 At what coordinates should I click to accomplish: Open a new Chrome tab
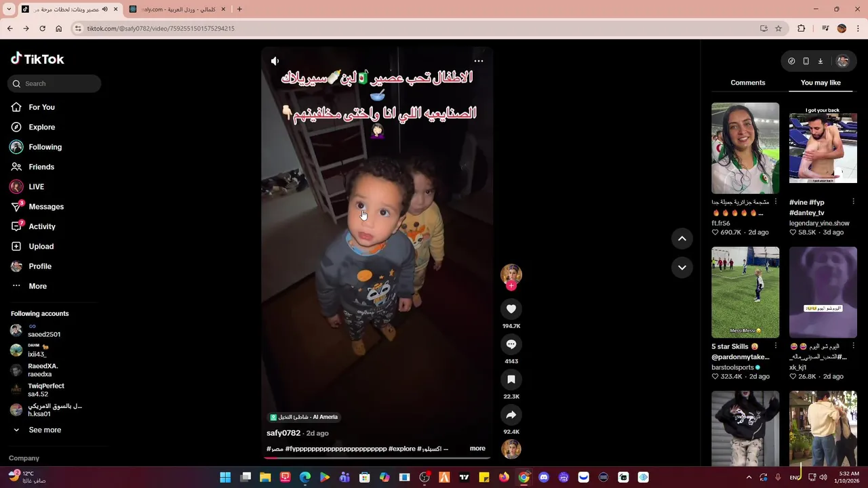click(239, 9)
